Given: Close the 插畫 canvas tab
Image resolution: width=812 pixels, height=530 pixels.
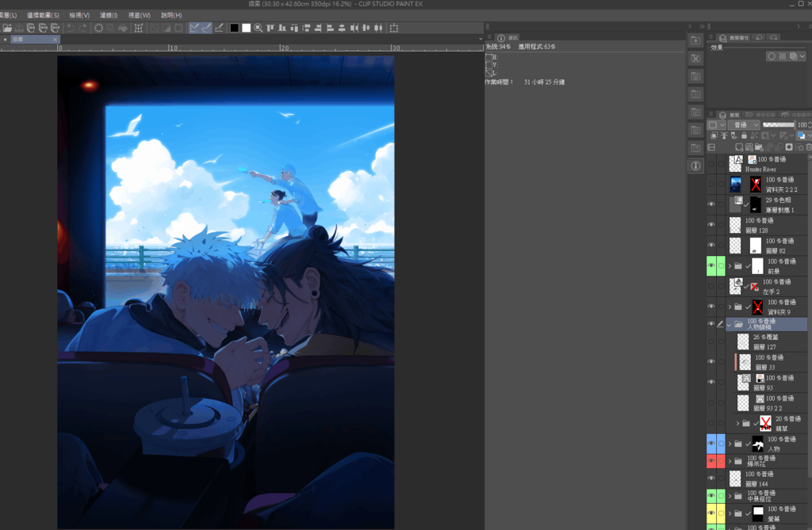Looking at the screenshot, I should [55, 40].
